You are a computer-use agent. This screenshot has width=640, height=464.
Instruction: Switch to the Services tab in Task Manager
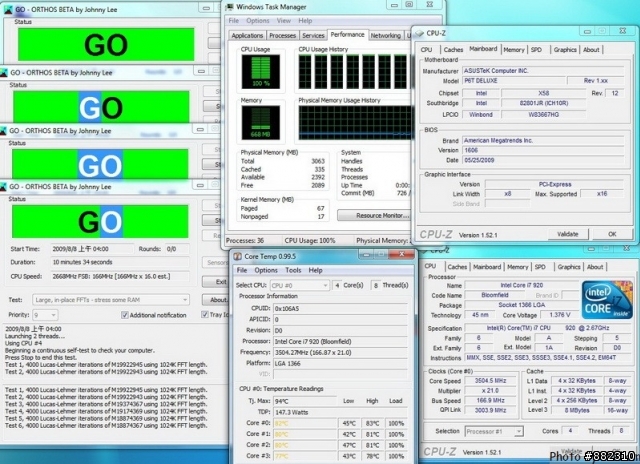click(x=313, y=36)
